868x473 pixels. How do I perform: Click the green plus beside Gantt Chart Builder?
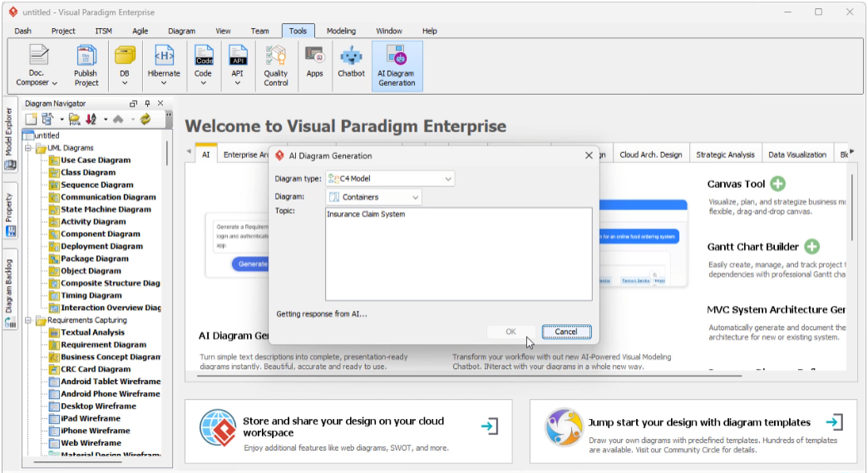811,247
